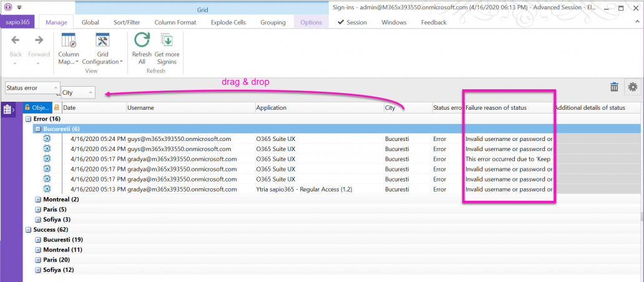Switch to the Grouping tab
644x282 pixels.
273,22
